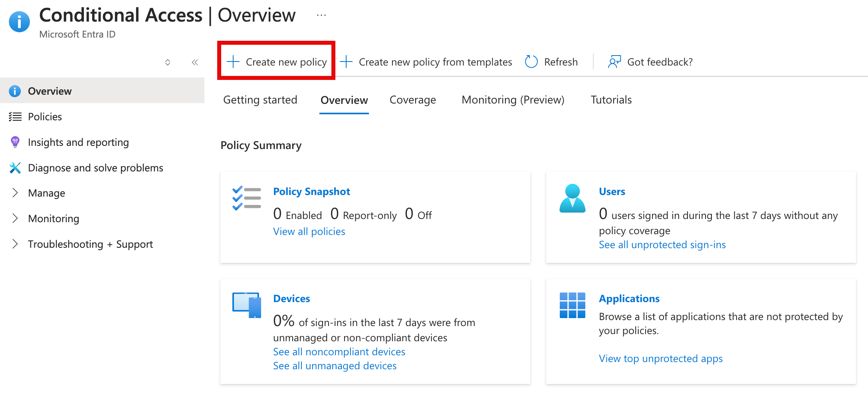868x402 pixels.
Task: Select the Policies icon in the sidebar
Action: [15, 116]
